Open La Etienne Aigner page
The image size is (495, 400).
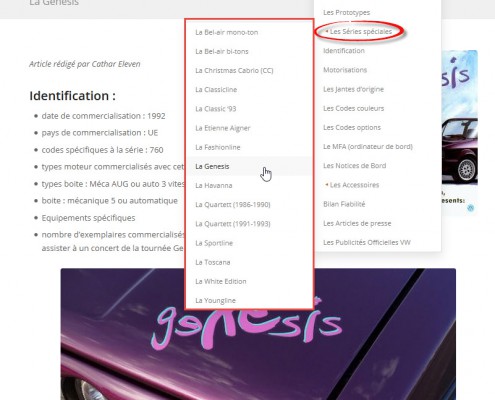(223, 128)
